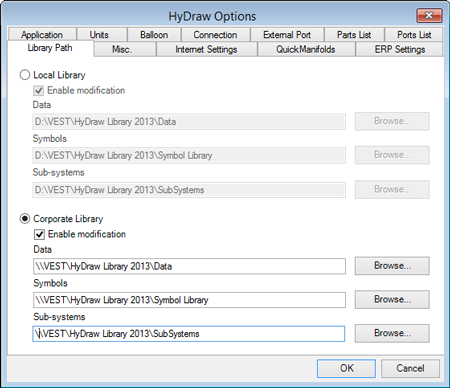Click the Local Library Symbols path field
Screen dimensions: 450x388
coord(189,156)
